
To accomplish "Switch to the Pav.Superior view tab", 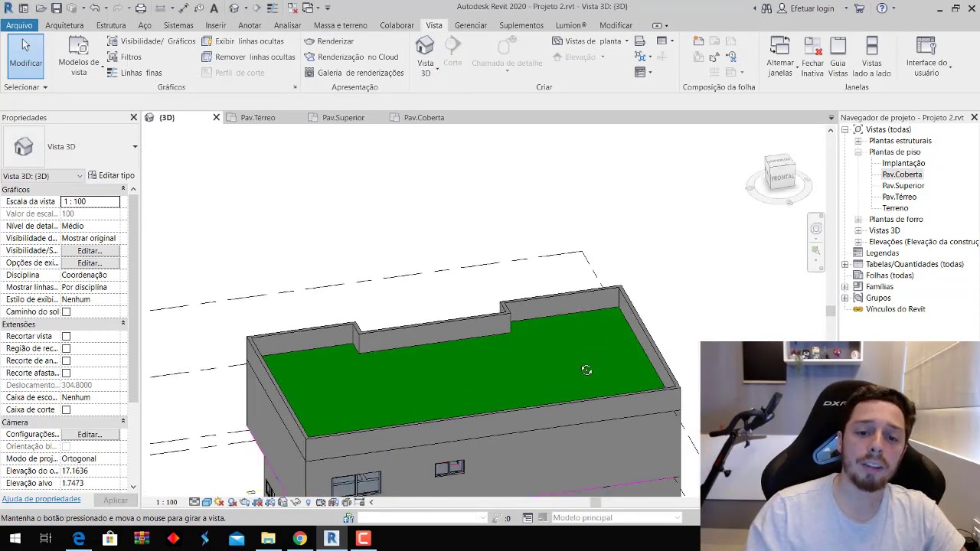I will coord(343,118).
